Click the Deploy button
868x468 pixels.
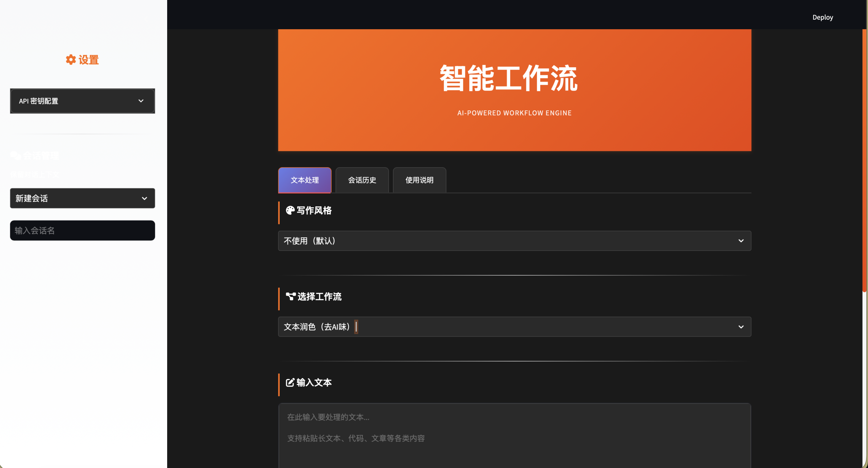click(823, 17)
